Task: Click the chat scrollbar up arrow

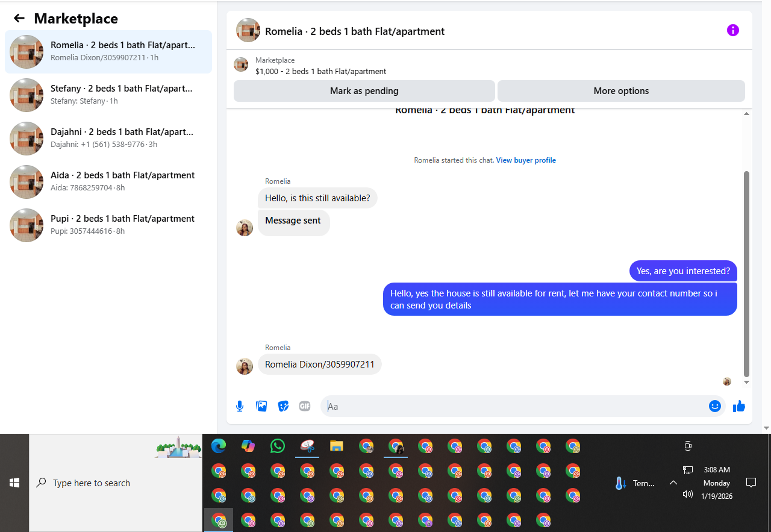Action: (x=747, y=114)
